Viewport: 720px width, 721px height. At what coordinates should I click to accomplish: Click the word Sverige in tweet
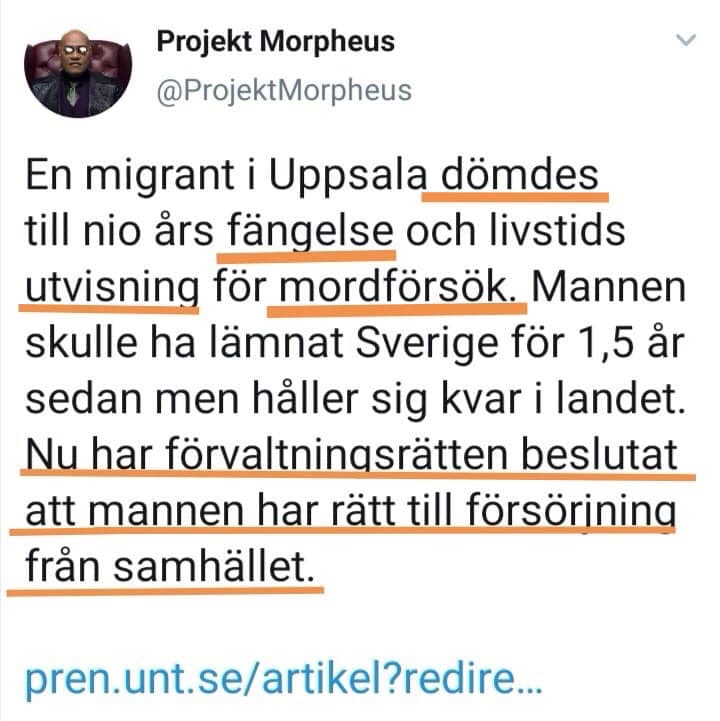tap(427, 344)
